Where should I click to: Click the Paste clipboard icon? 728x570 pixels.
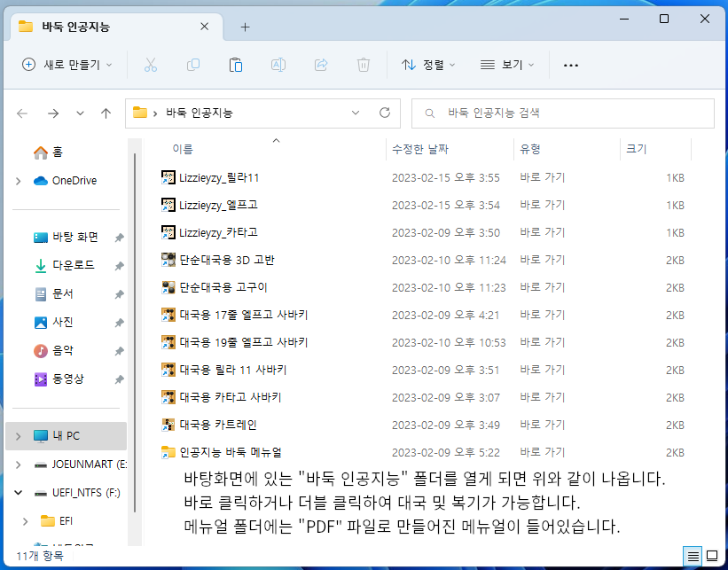(236, 65)
